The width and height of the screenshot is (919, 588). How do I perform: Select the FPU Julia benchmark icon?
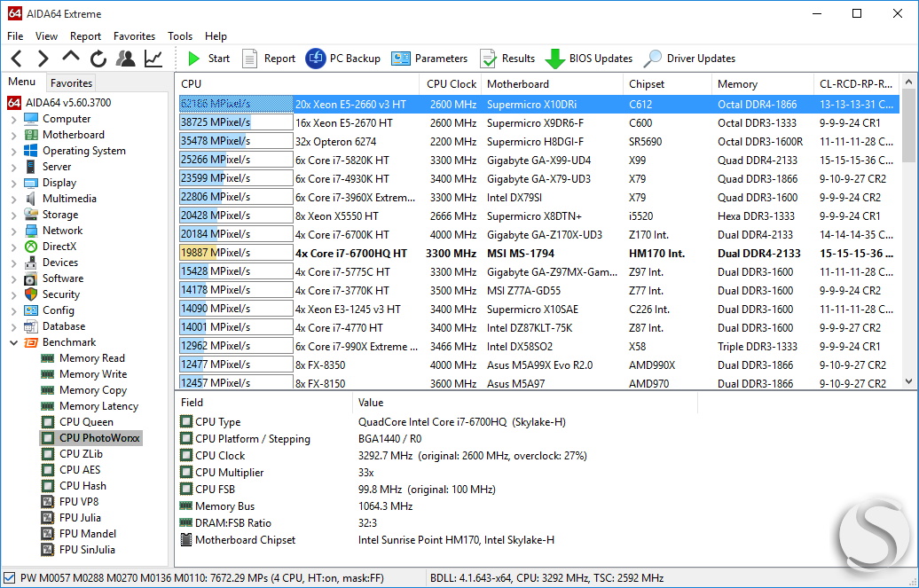tap(48, 518)
